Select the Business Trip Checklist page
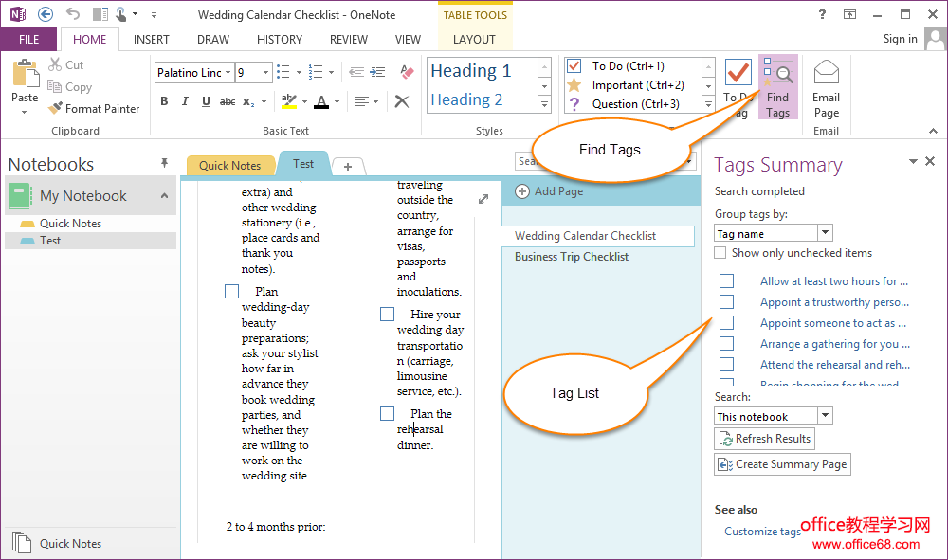Screen dimensions: 948x560 click(x=572, y=257)
